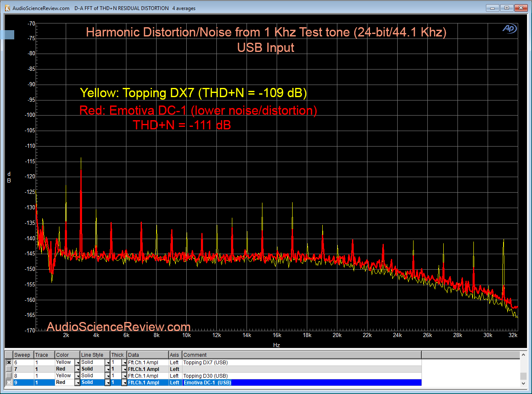The width and height of the screenshot is (532, 394).
Task: Open Thick dropdown for sweep 7
Action: [x=124, y=369]
